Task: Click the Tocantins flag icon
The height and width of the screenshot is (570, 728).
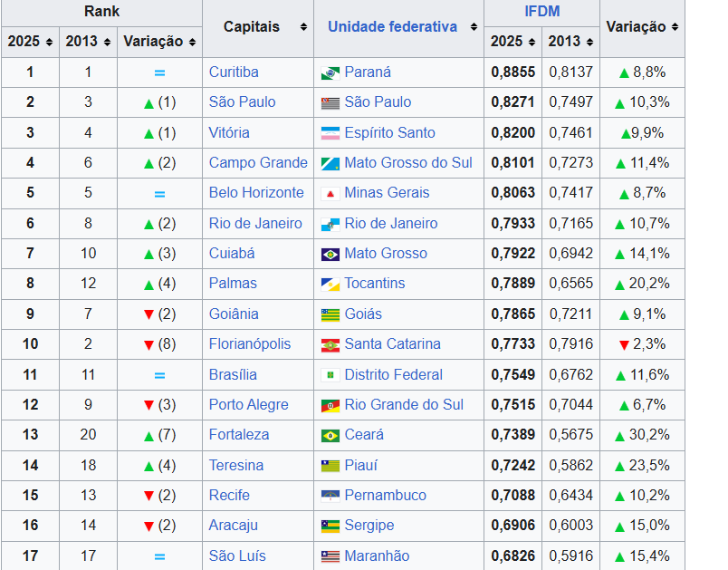Action: pyautogui.click(x=330, y=284)
